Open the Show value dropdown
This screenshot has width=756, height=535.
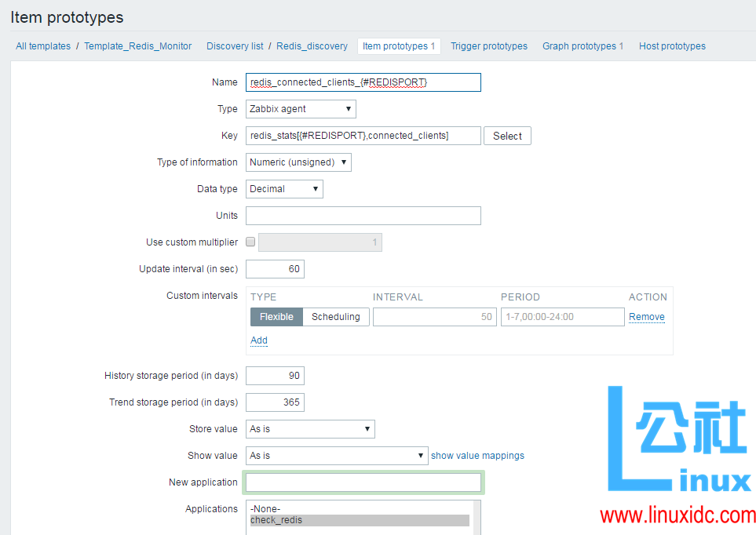pyautogui.click(x=337, y=456)
